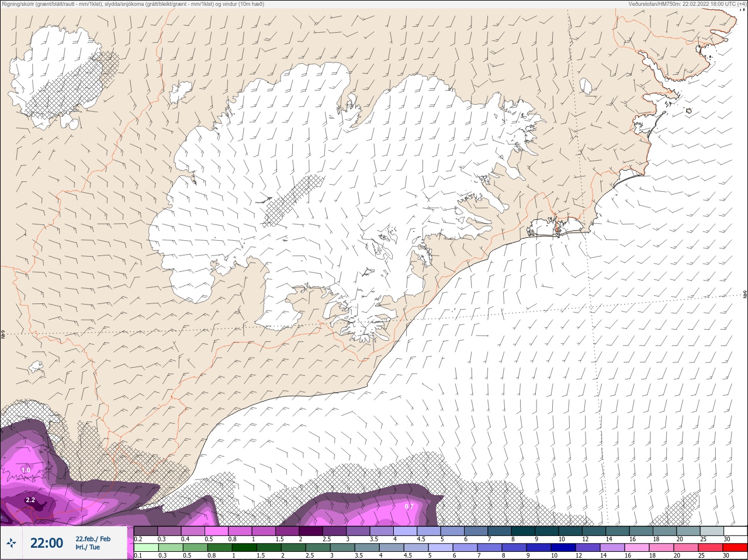This screenshot has width=748, height=560.
Task: Select the date text 22.feb./ Feb
Action: click(93, 539)
